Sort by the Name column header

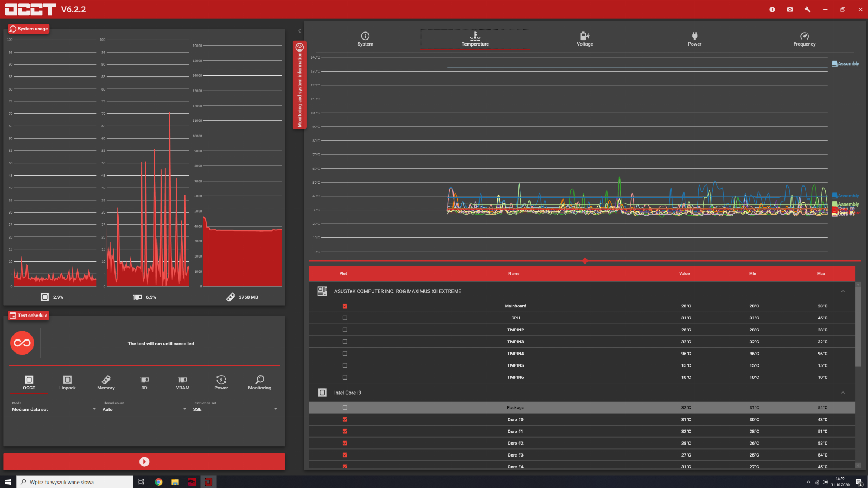514,274
